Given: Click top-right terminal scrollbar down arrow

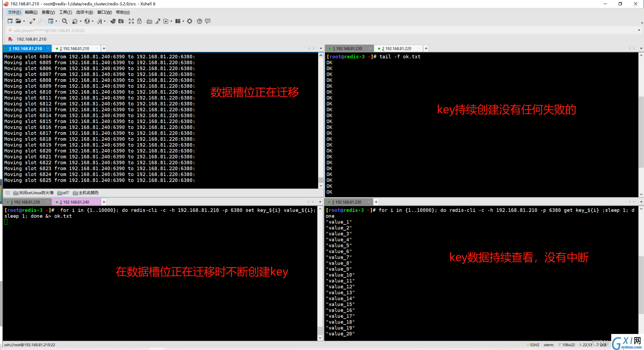Looking at the screenshot, I should (641, 194).
